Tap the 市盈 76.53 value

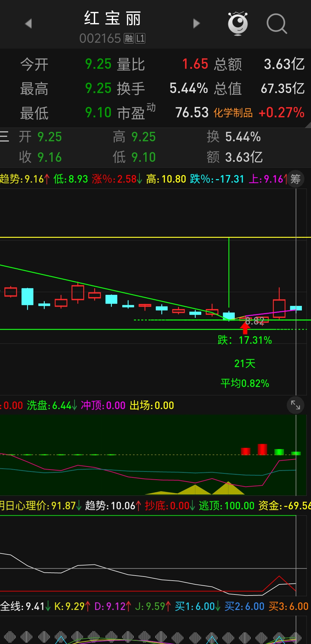(x=192, y=113)
